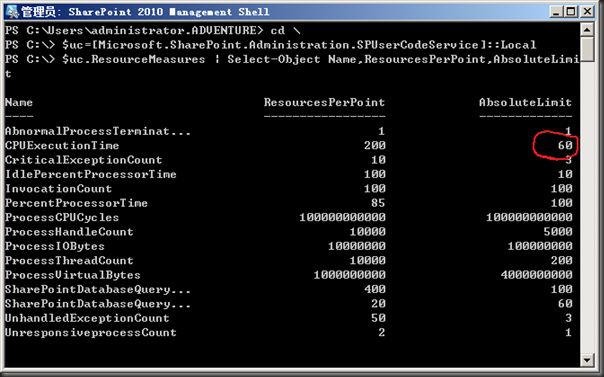Click ResourcesPerPoint value 20 of SharePointDatabaseQuery row
The width and height of the screenshot is (604, 377).
coord(378,304)
